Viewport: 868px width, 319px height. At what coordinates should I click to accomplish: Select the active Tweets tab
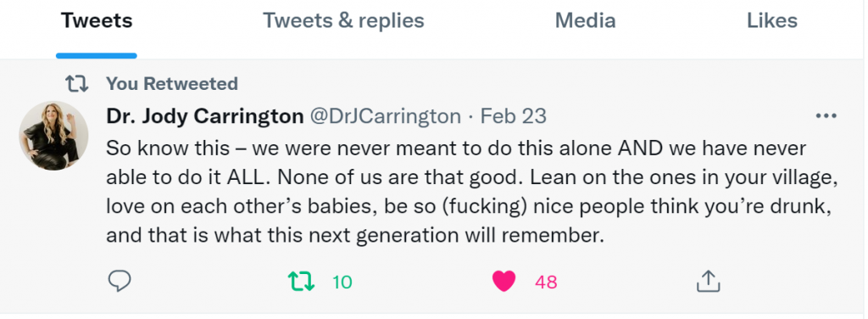click(x=97, y=21)
